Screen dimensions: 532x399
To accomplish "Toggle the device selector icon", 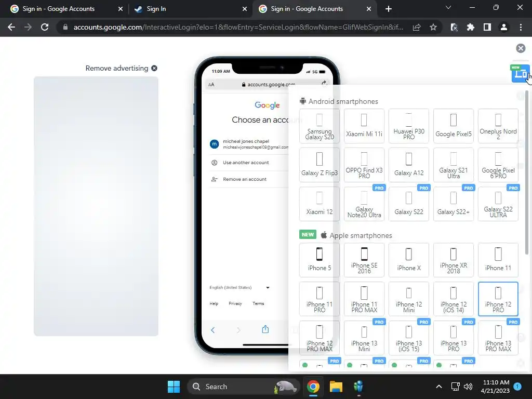I will [x=520, y=73].
